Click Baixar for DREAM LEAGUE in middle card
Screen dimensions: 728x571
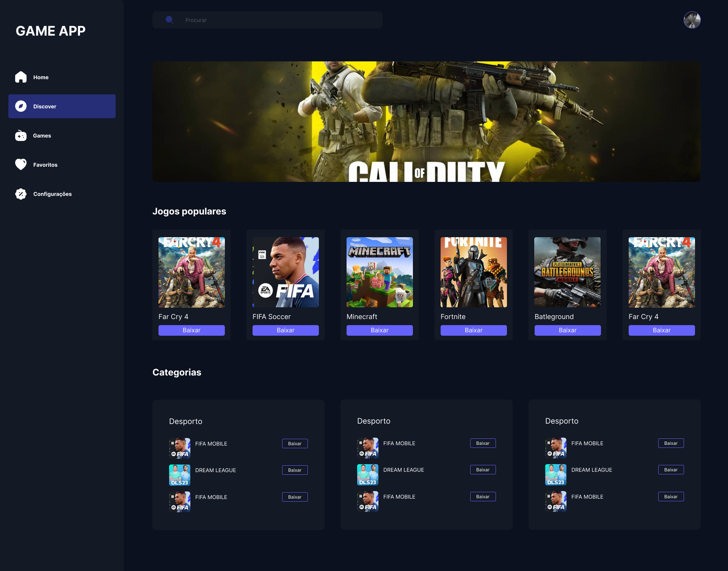pos(482,469)
